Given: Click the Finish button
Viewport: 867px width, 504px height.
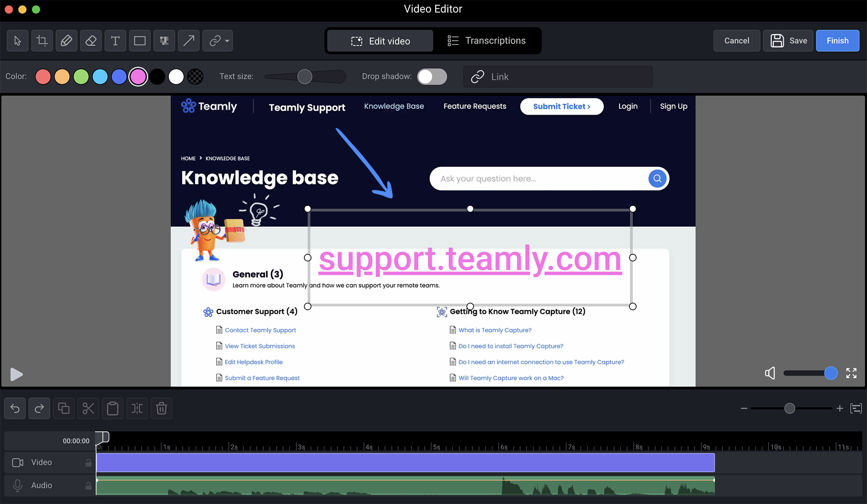Looking at the screenshot, I should point(837,41).
